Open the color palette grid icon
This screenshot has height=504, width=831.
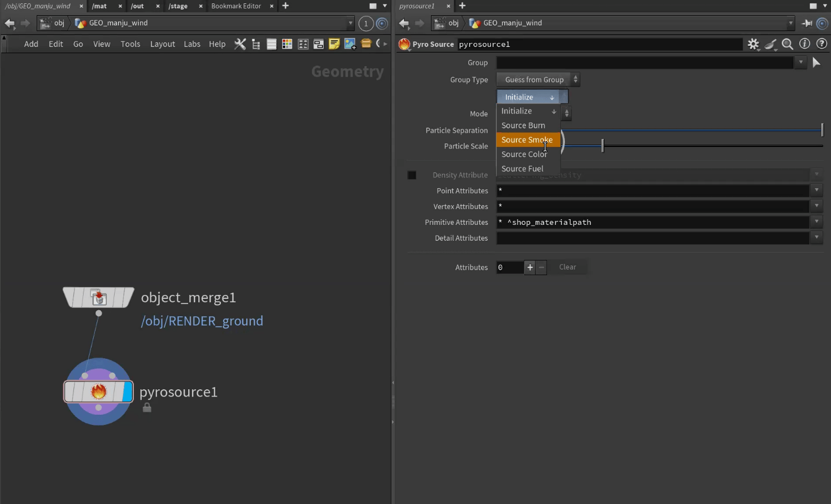pos(287,44)
